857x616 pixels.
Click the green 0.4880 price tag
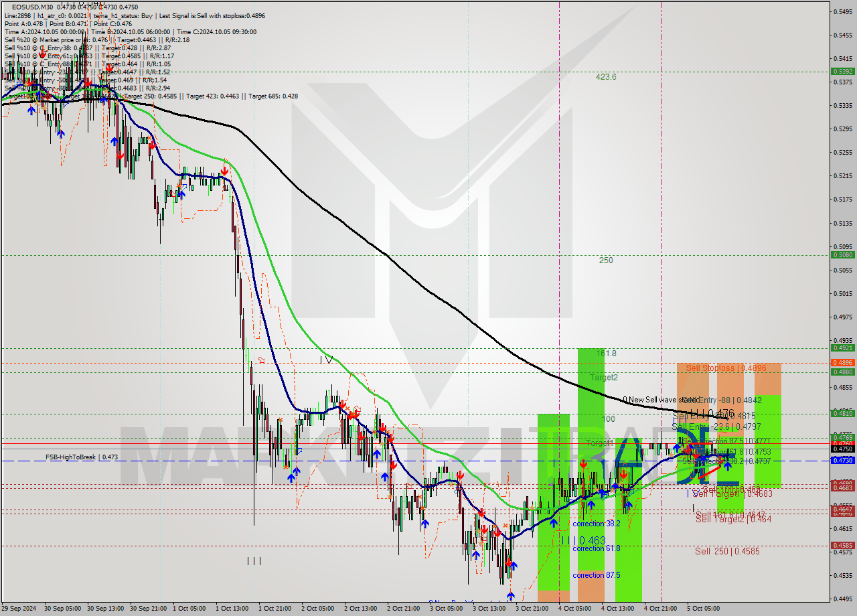click(842, 372)
